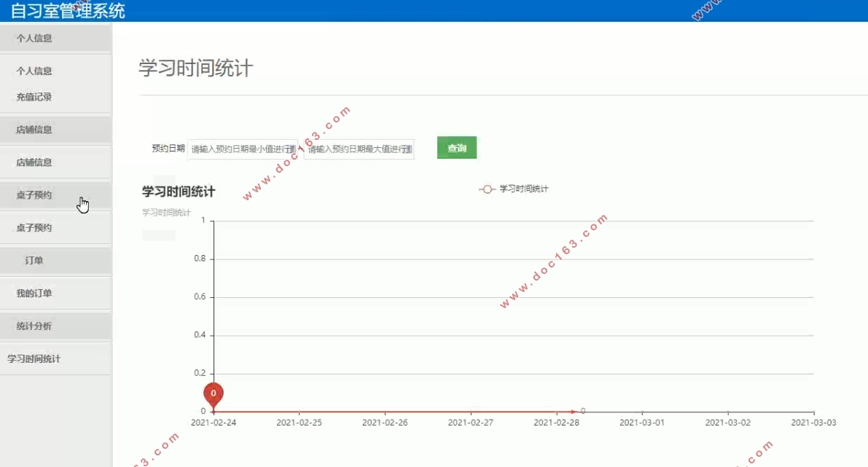Click the 2021-02-24 axis label

click(x=213, y=422)
